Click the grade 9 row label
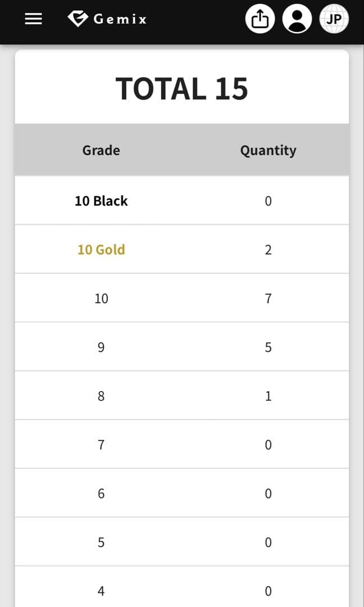 (x=101, y=347)
